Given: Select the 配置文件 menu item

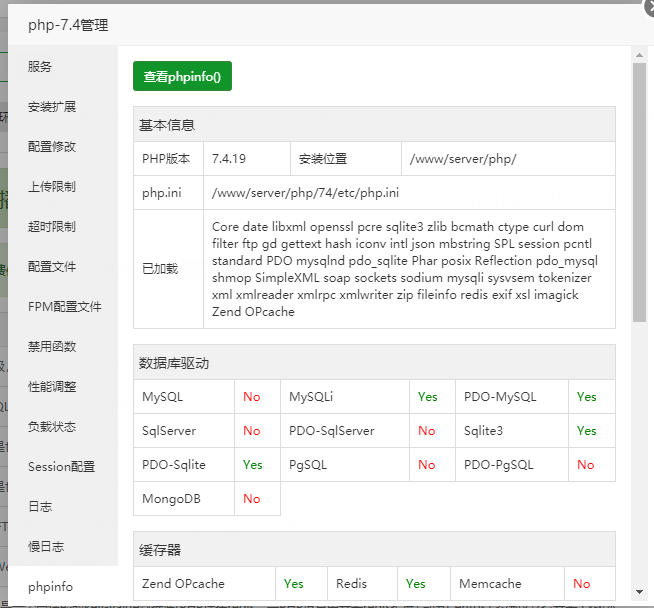Looking at the screenshot, I should click(52, 267).
